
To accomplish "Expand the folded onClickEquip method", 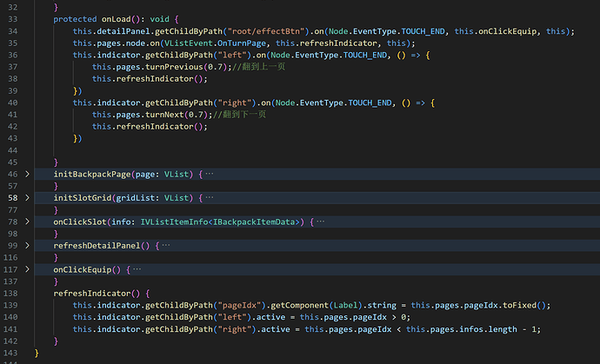I will [27, 269].
